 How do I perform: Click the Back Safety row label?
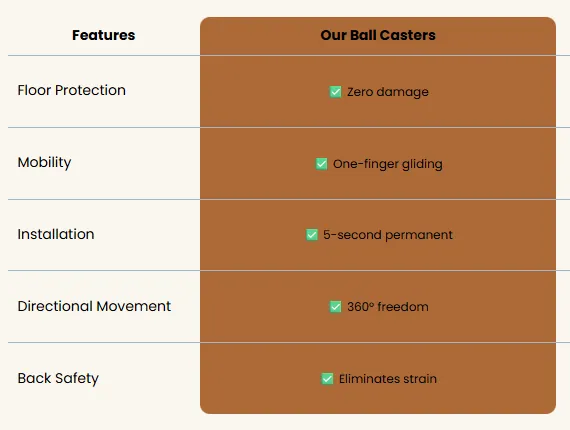[x=58, y=378]
